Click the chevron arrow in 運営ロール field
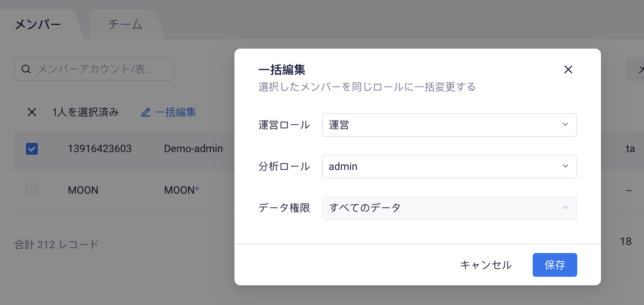644x305 pixels. (565, 125)
